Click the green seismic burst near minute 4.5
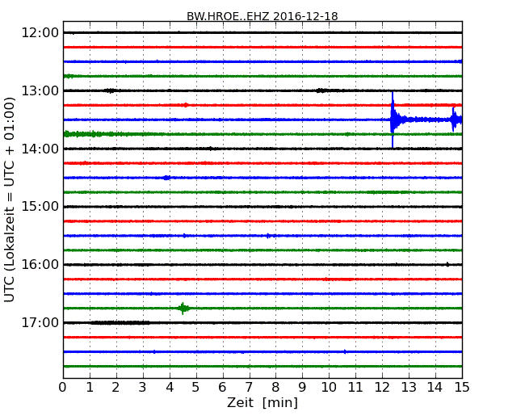Viewport: 525px width, 420px height. pyautogui.click(x=183, y=308)
